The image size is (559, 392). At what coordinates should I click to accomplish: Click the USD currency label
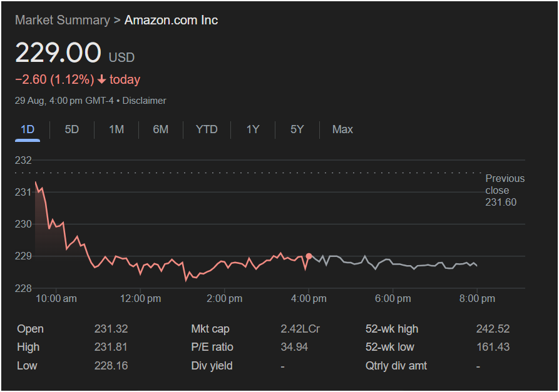[121, 58]
